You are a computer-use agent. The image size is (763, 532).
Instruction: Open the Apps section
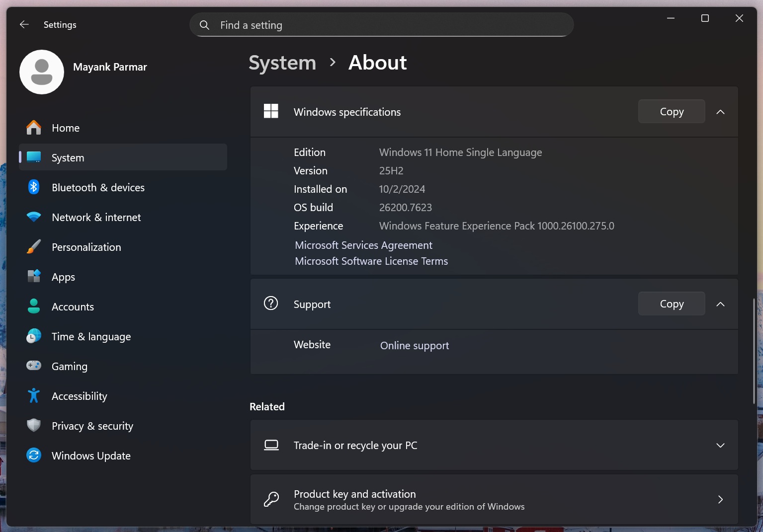pos(63,277)
